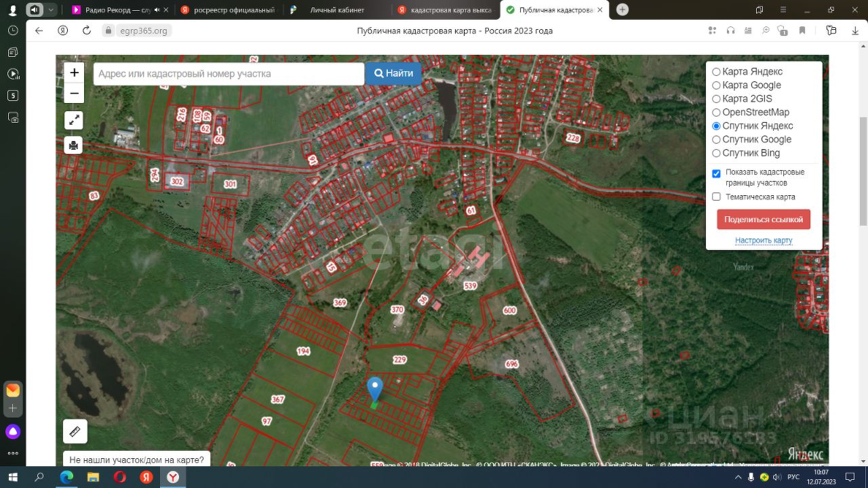Select Карта Яндекс radio option
868x488 pixels.
pyautogui.click(x=716, y=72)
